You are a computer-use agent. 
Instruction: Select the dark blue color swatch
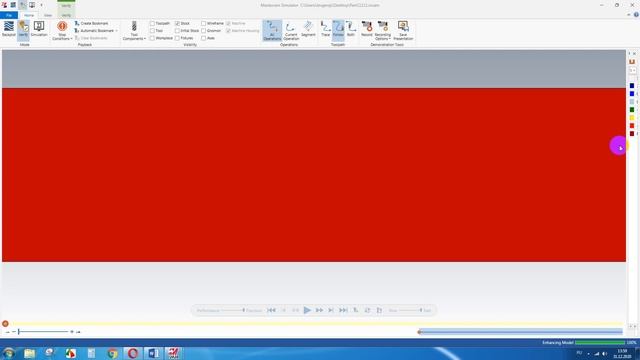[632, 86]
